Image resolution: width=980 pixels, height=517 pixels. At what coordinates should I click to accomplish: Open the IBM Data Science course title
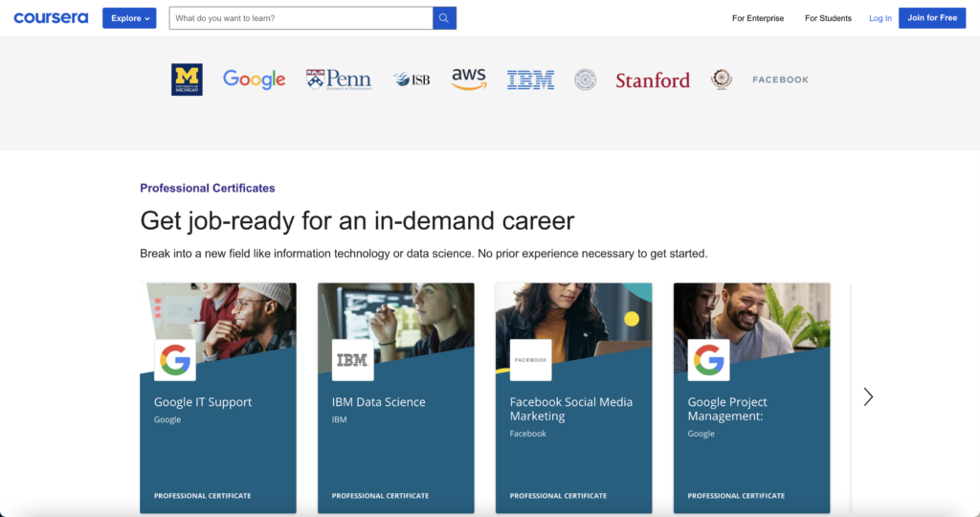[x=379, y=402]
